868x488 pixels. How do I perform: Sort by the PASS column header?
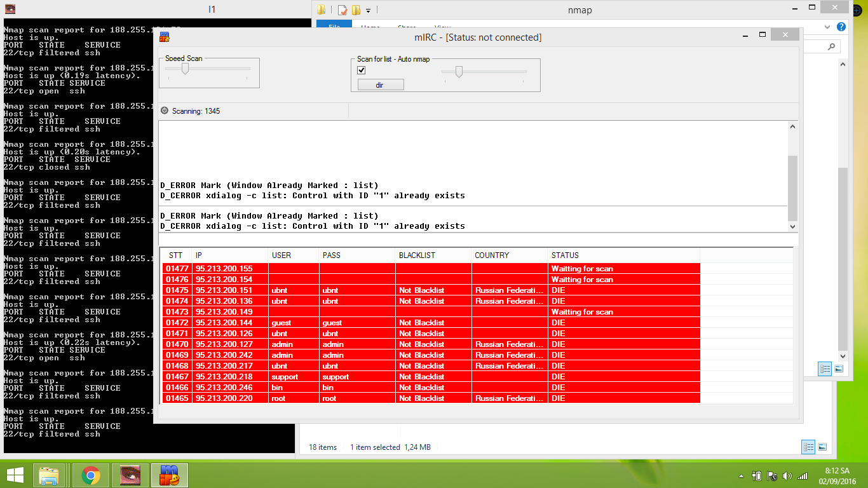357,255
